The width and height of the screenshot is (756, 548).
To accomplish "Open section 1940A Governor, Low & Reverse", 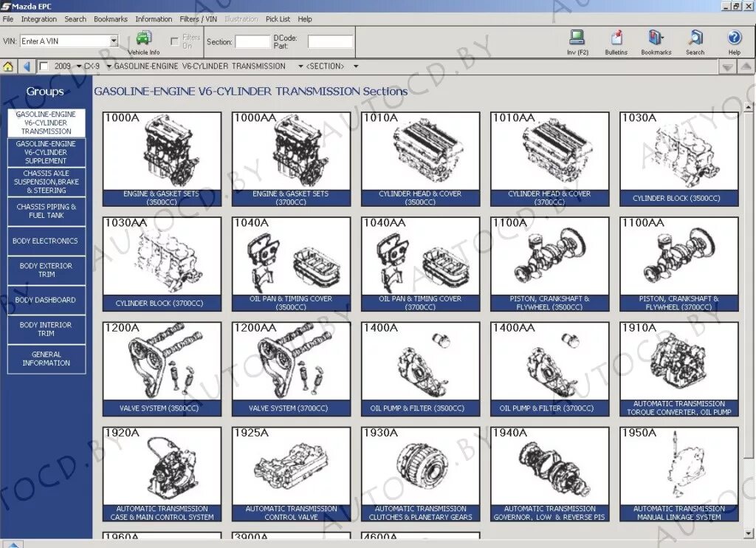I will pos(549,474).
